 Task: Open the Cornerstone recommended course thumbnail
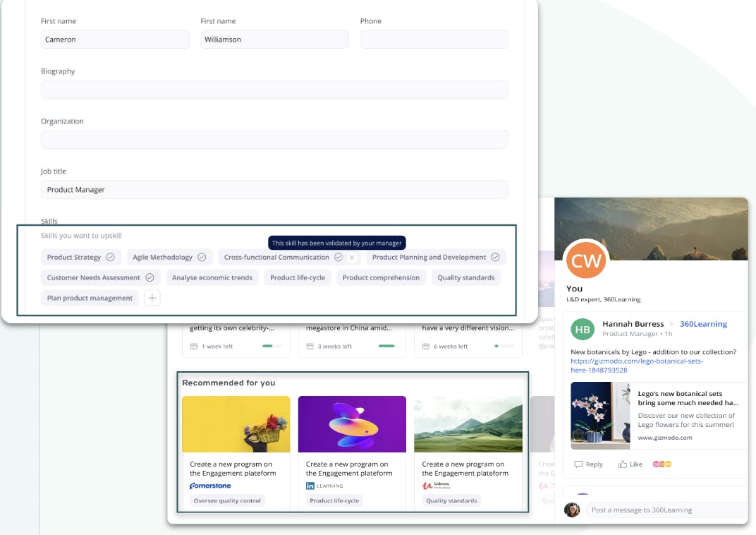pyautogui.click(x=236, y=424)
